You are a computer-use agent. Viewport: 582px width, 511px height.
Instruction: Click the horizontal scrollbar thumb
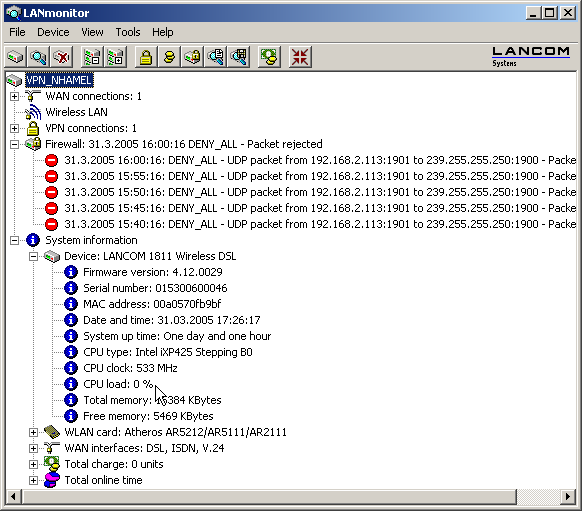pyautogui.click(x=269, y=497)
